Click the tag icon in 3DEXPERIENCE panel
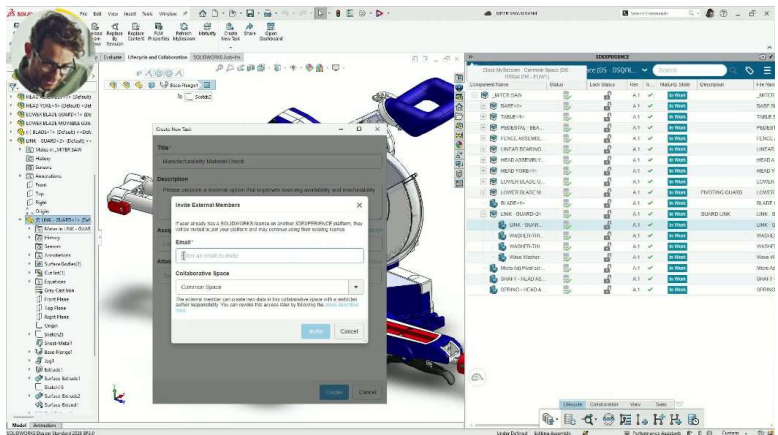 click(x=749, y=70)
